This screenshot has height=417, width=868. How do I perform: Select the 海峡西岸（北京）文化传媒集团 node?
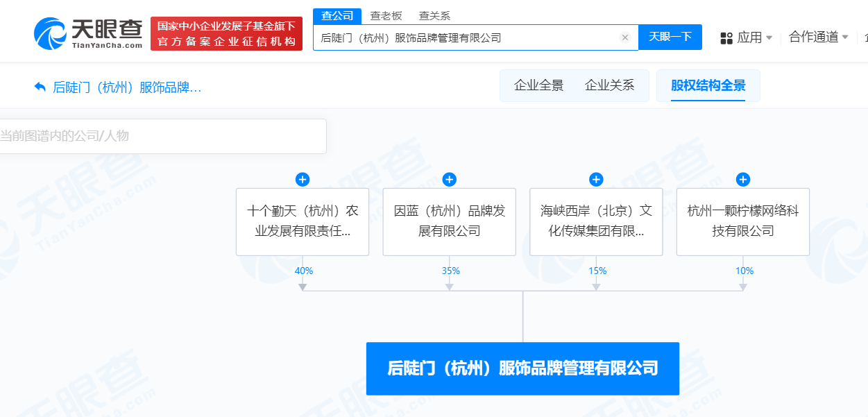[596, 221]
